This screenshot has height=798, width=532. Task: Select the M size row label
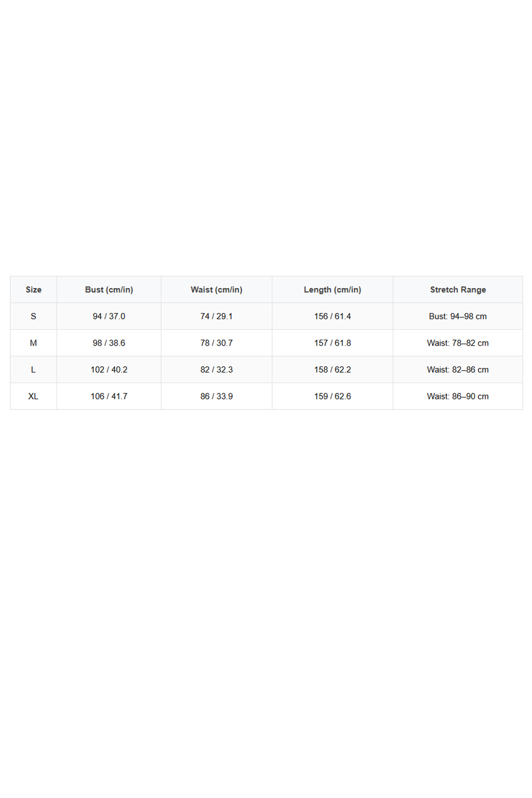point(33,343)
